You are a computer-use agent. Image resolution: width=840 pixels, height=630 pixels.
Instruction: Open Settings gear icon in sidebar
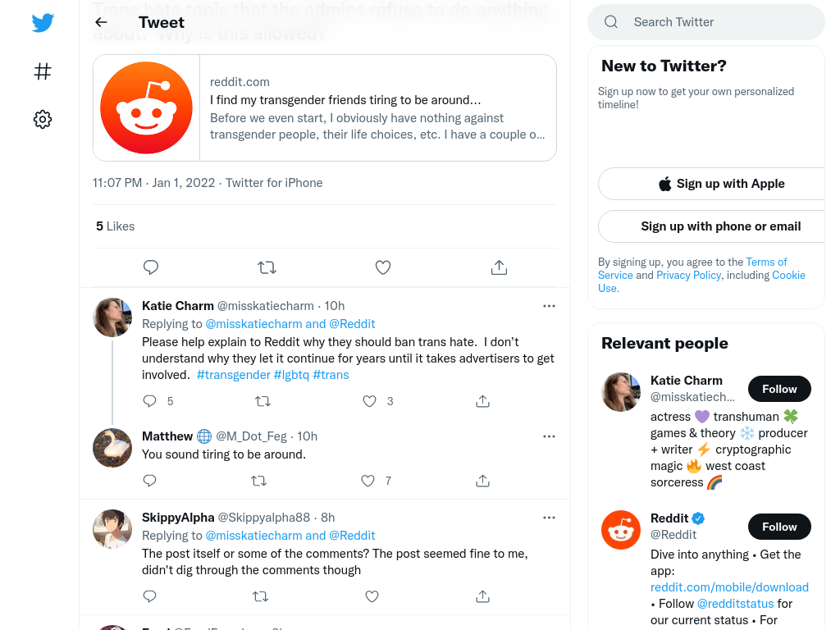pos(43,119)
